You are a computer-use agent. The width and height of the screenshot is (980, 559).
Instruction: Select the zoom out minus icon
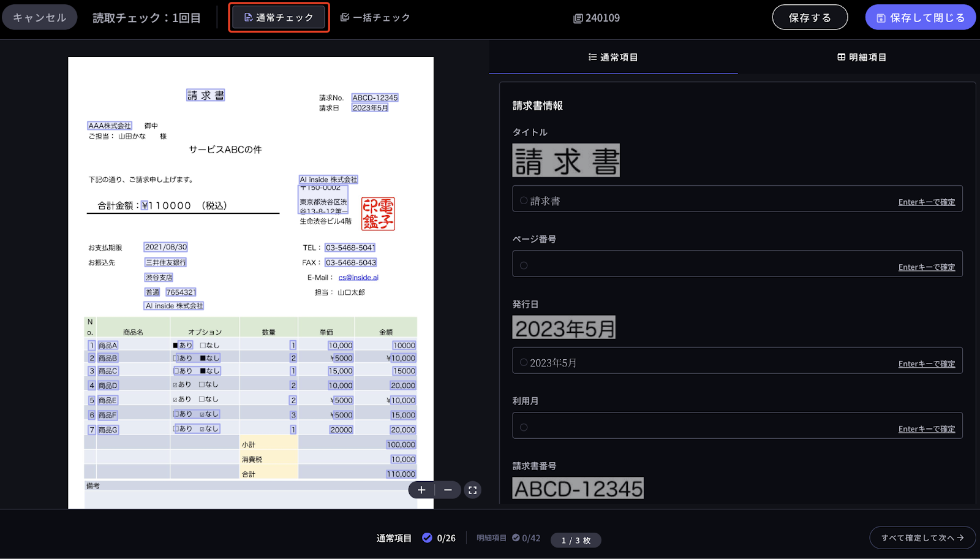coord(448,490)
